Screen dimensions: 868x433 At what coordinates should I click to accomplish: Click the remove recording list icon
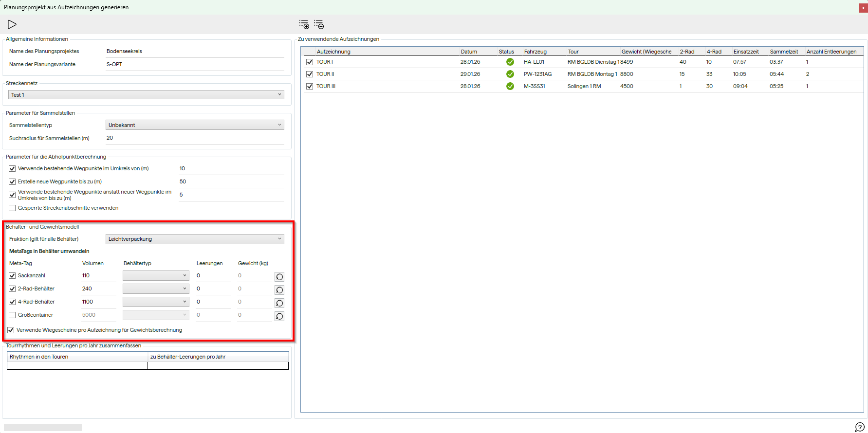pyautogui.click(x=319, y=24)
